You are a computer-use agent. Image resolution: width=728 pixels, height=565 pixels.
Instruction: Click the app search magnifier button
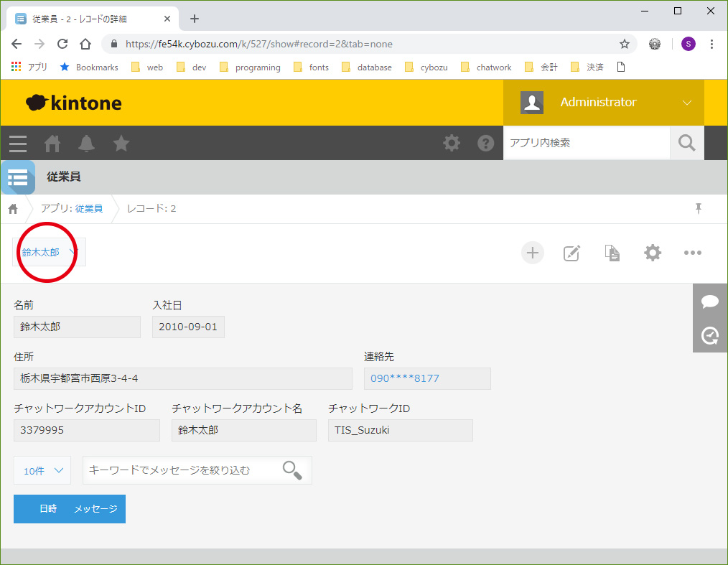[686, 143]
